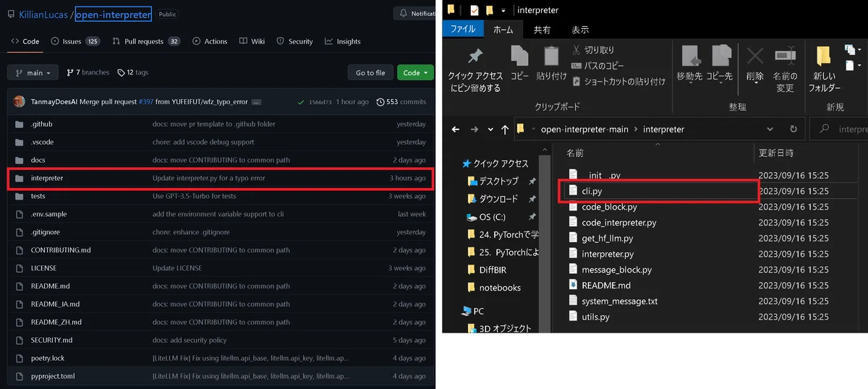Open the main branch dropdown

[x=33, y=73]
